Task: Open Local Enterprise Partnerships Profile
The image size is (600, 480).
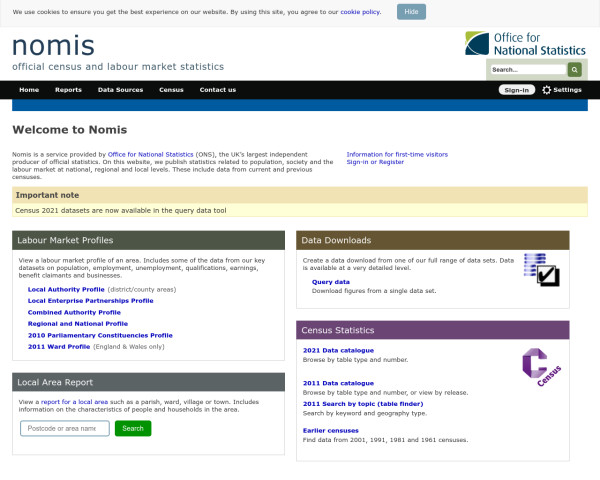Action: coord(90,301)
